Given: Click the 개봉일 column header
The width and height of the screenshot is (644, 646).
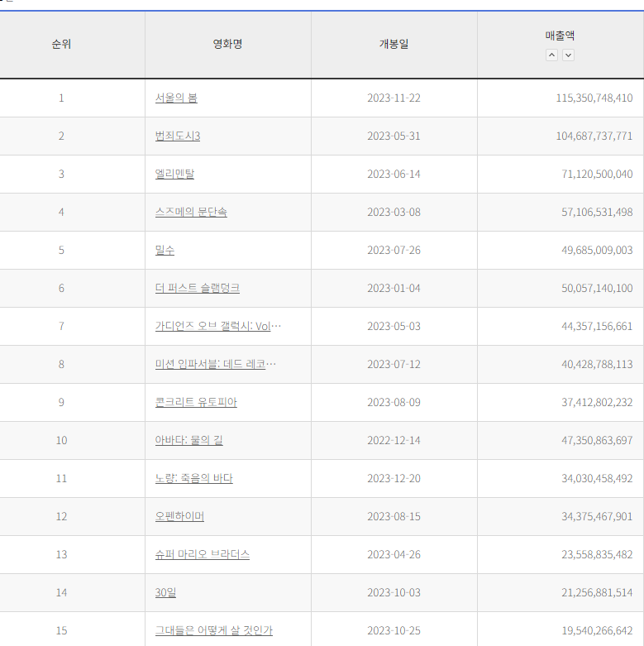Looking at the screenshot, I should pos(394,45).
